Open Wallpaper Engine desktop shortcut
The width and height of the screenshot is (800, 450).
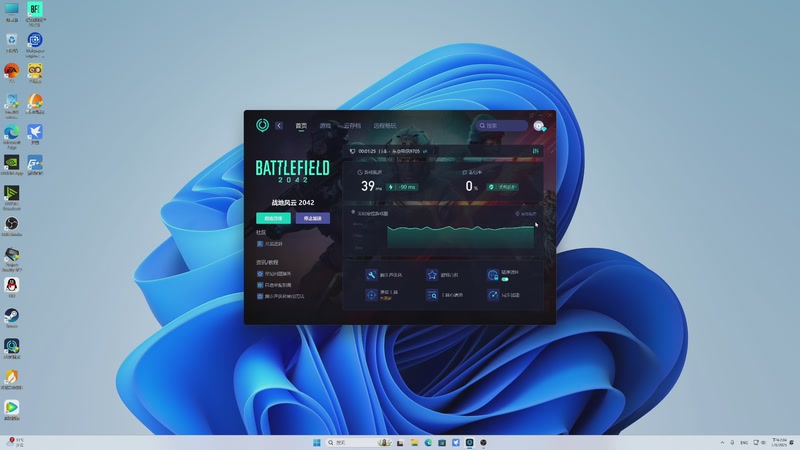[35, 44]
